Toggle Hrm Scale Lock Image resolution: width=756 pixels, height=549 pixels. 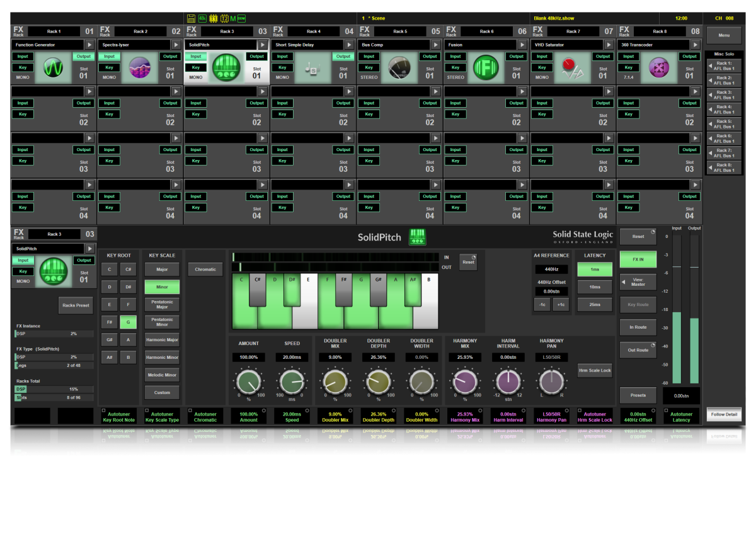click(x=595, y=370)
